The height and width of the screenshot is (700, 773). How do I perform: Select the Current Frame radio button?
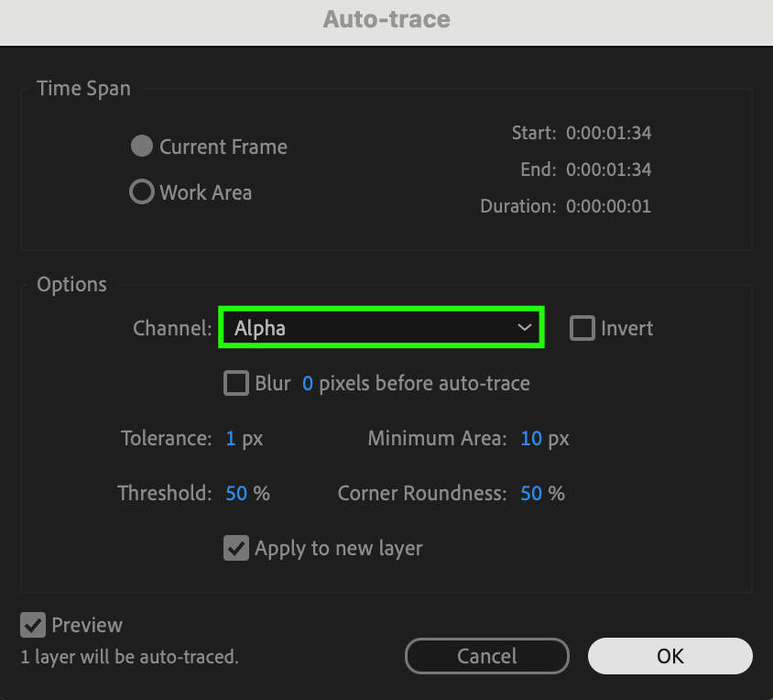point(142,147)
